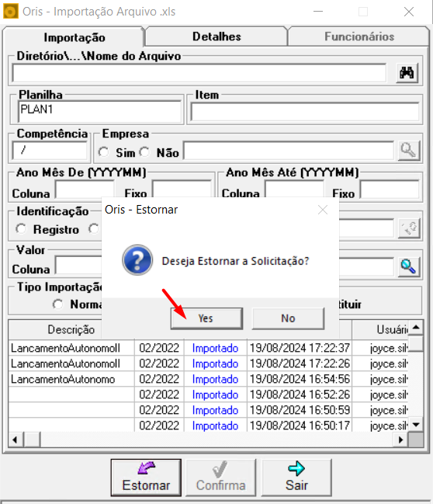Open the Empresa search magnifier icon
This screenshot has height=504, width=433.
409,150
